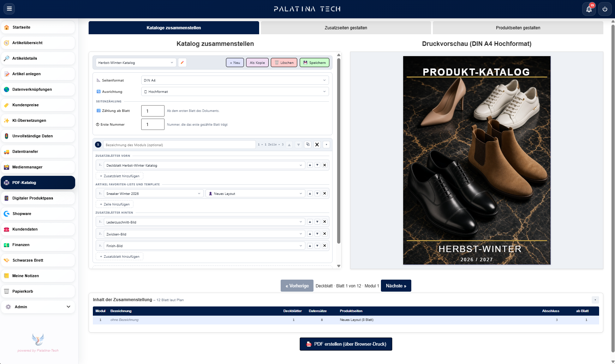Move the Sneaker Winter 2026 row up

(x=310, y=193)
